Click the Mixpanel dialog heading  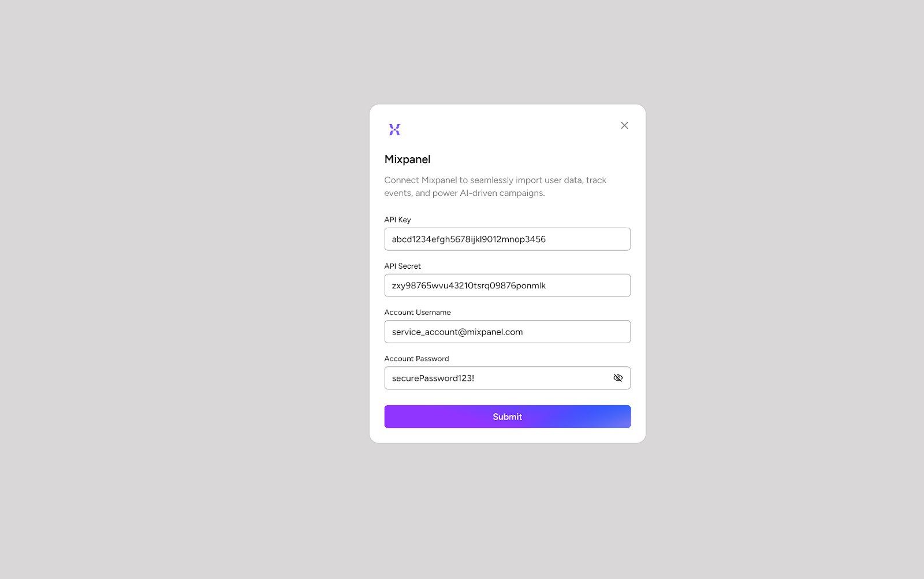[x=408, y=159]
